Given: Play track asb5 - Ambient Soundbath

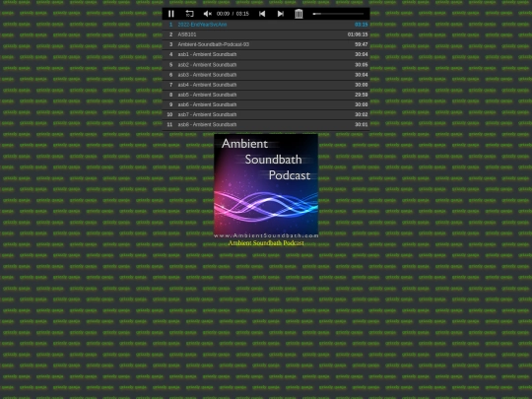Looking at the screenshot, I should (x=266, y=95).
